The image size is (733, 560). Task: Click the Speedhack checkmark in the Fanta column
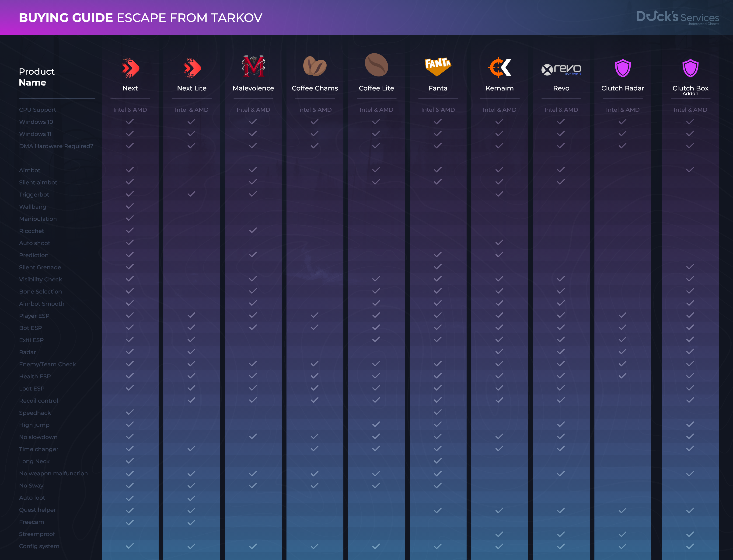coord(437,412)
